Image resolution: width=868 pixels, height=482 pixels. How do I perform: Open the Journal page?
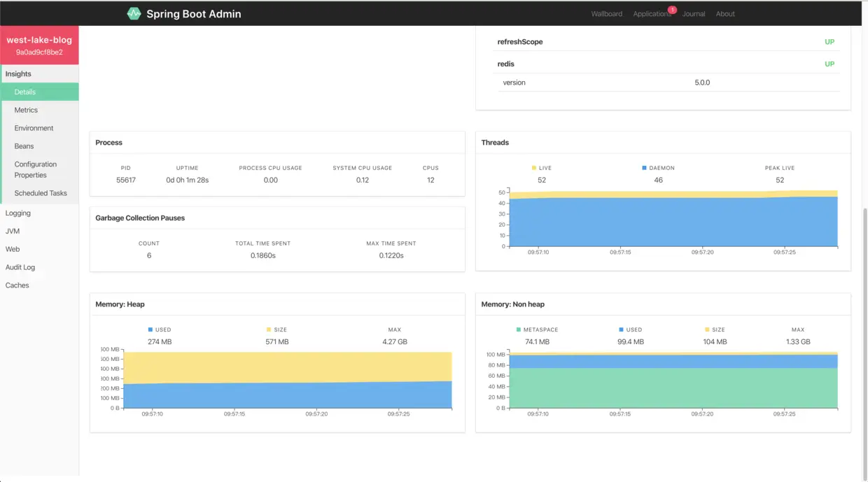tap(694, 14)
